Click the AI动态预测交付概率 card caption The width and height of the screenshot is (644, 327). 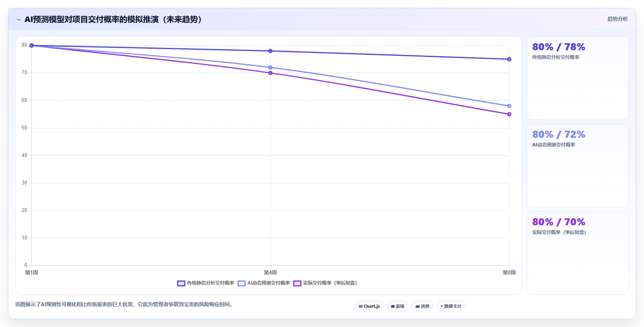point(553,145)
